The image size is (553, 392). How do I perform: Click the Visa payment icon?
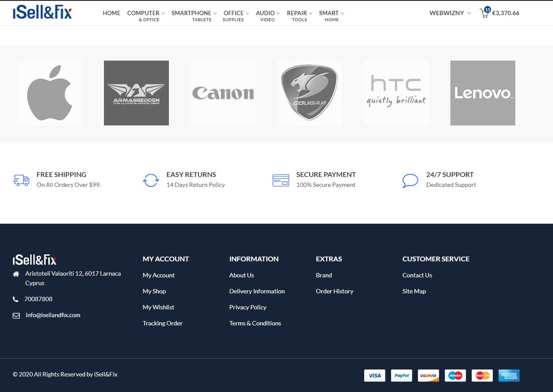click(375, 375)
